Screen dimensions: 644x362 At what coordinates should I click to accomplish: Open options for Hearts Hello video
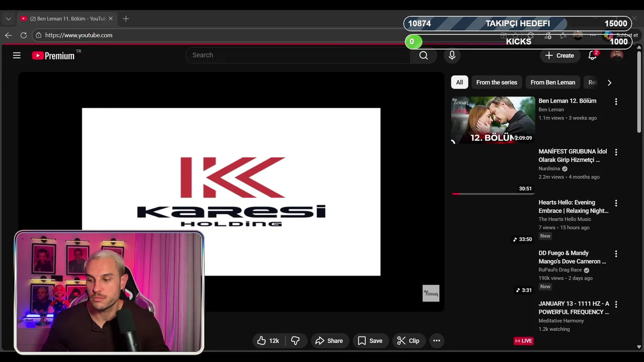pyautogui.click(x=616, y=203)
